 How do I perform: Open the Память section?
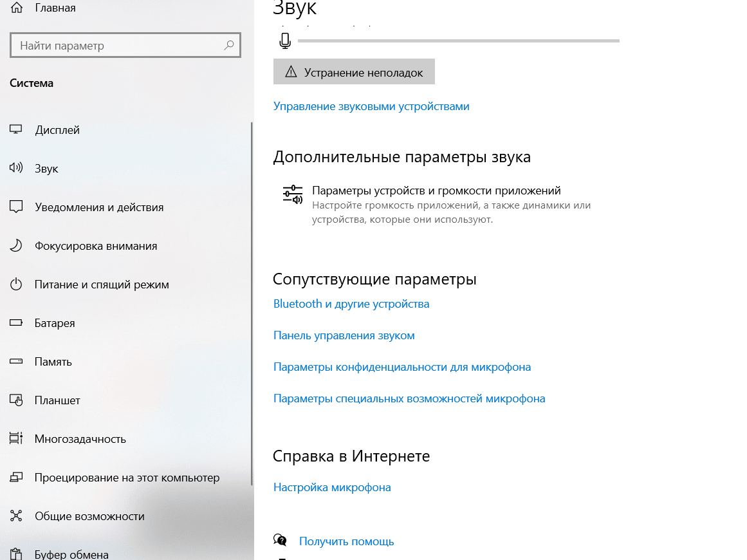pyautogui.click(x=53, y=361)
